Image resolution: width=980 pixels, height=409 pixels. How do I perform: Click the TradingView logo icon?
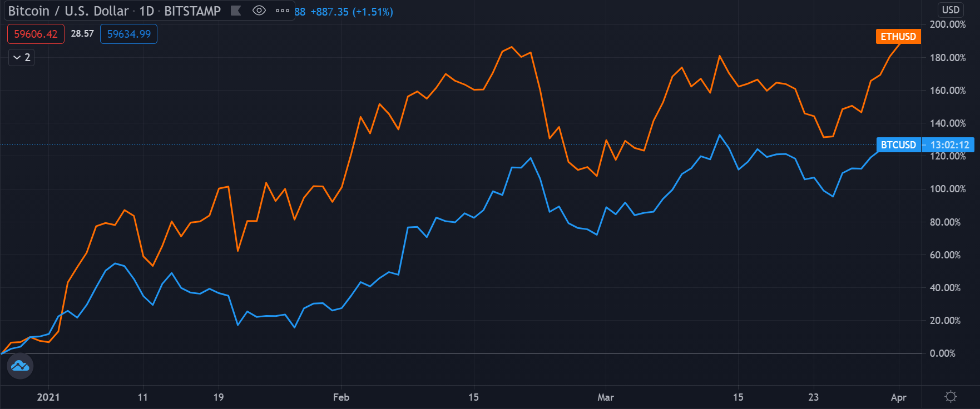20,366
